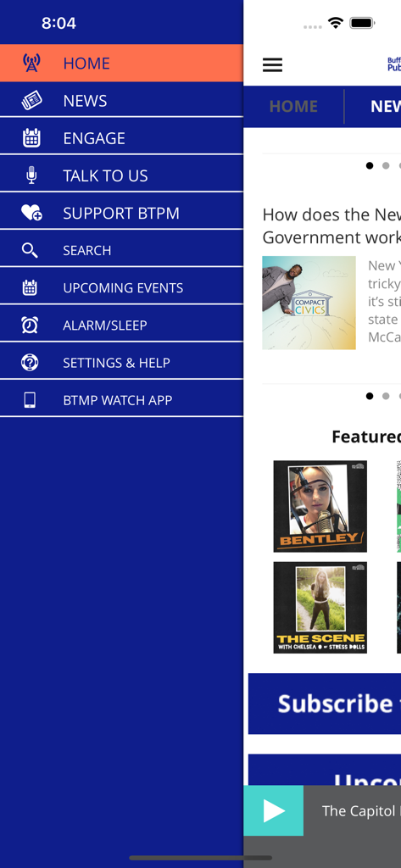Image resolution: width=401 pixels, height=868 pixels.
Task: Select second page dot below the article
Action: point(386,396)
